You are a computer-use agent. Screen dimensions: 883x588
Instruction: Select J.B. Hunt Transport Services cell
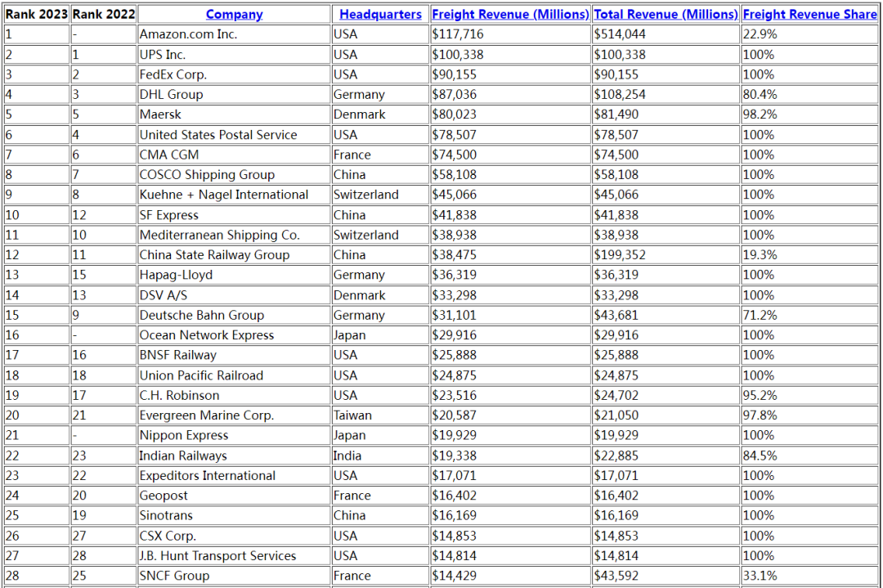tap(235, 556)
